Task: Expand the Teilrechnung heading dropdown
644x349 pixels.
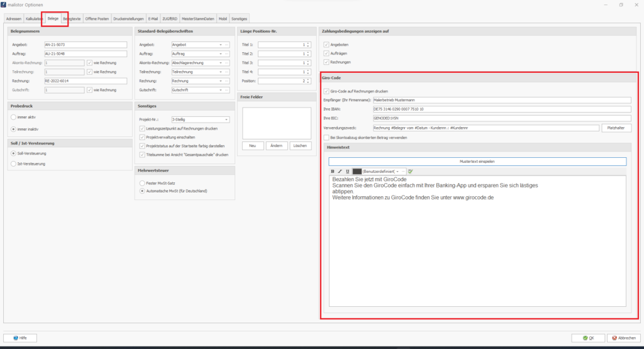Action: click(x=220, y=72)
